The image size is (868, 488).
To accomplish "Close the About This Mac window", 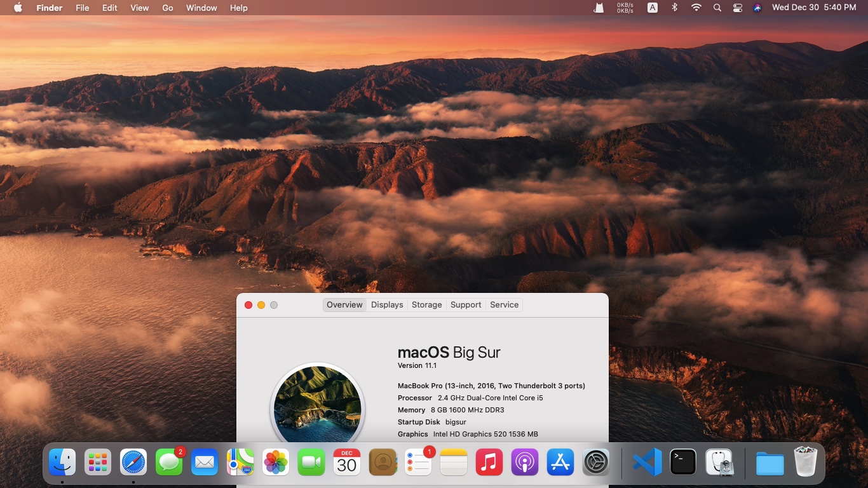I will [x=248, y=305].
